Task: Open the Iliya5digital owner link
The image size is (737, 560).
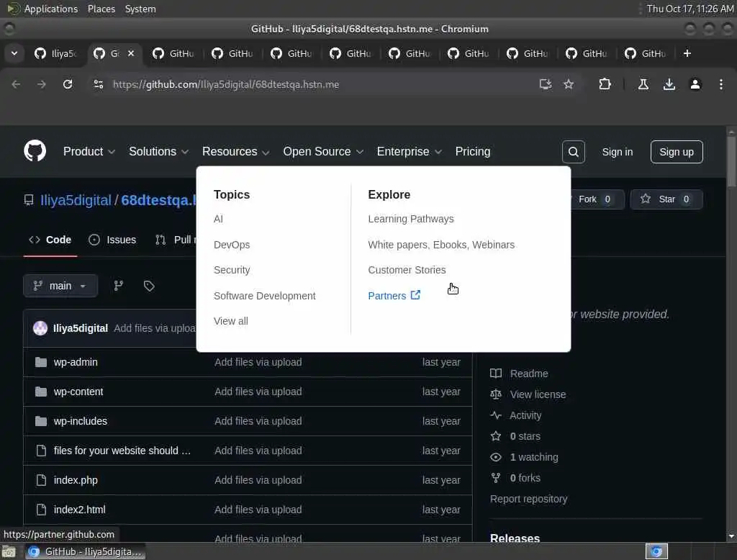Action: pos(76,200)
